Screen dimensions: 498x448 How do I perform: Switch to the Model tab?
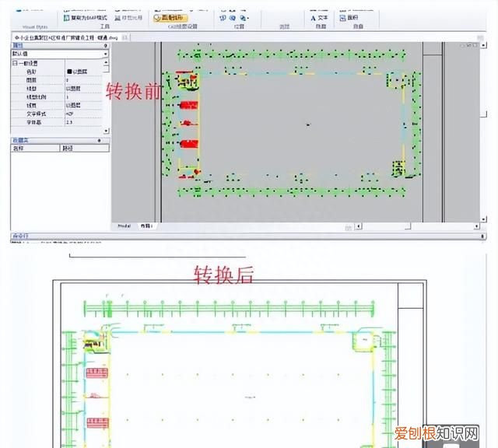point(124,226)
